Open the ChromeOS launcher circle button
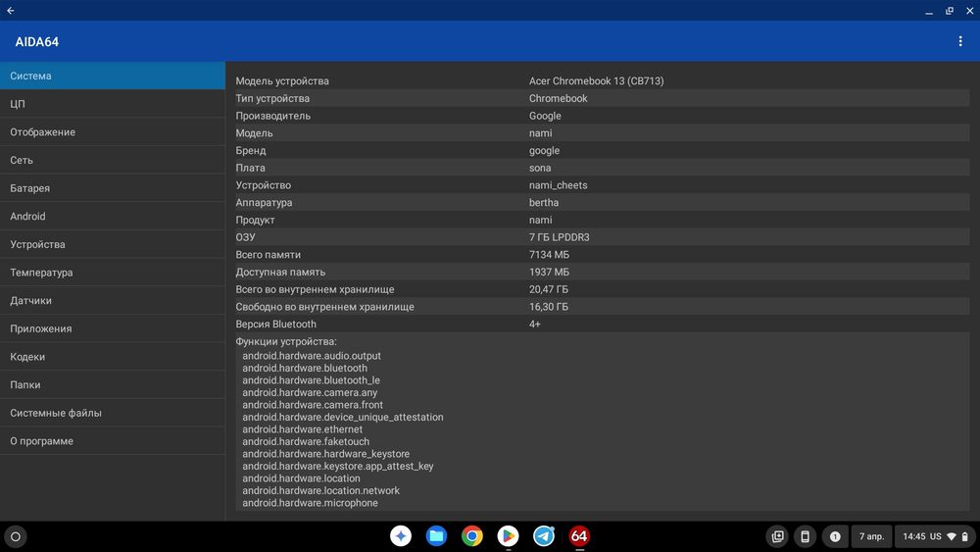Image resolution: width=980 pixels, height=552 pixels. [16, 536]
